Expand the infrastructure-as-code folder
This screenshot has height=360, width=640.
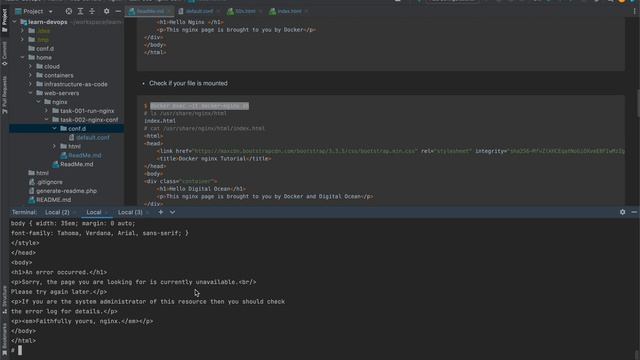coord(30,84)
